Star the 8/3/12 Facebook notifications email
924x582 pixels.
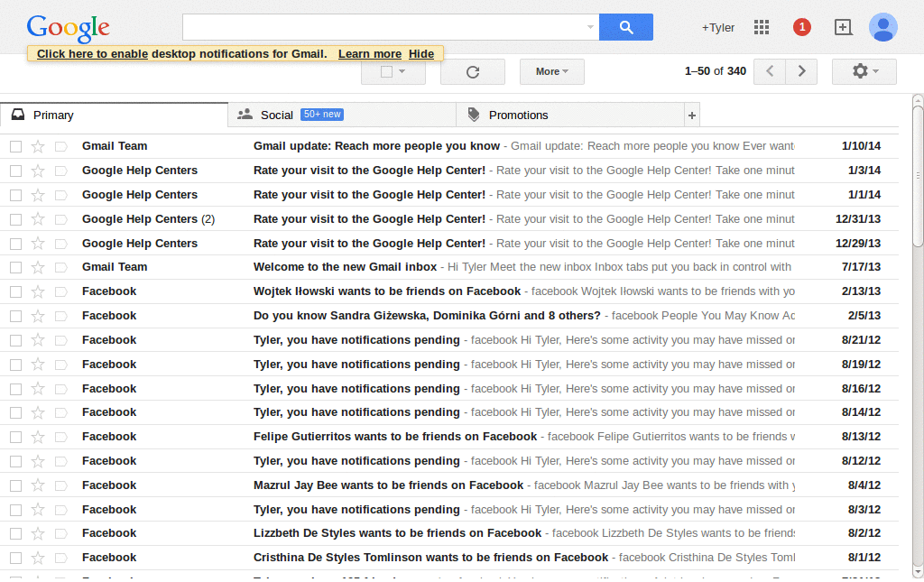tap(38, 510)
